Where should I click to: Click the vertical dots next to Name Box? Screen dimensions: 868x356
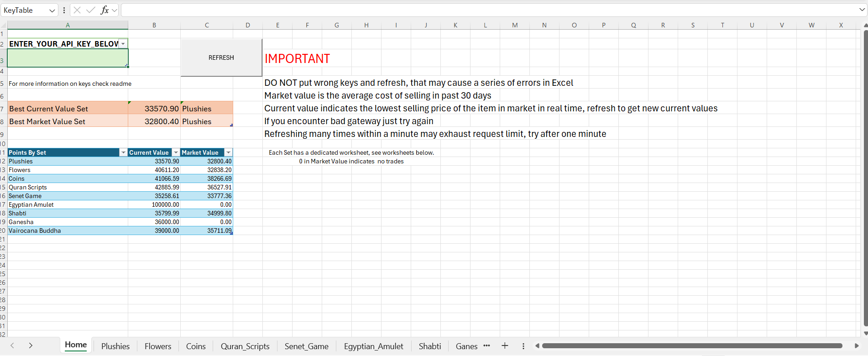coord(64,10)
